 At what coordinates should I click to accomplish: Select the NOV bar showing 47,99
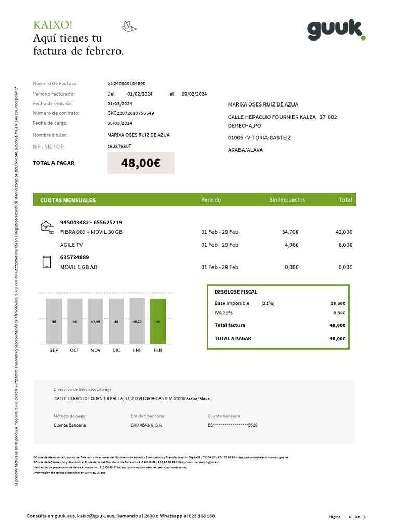96,321
